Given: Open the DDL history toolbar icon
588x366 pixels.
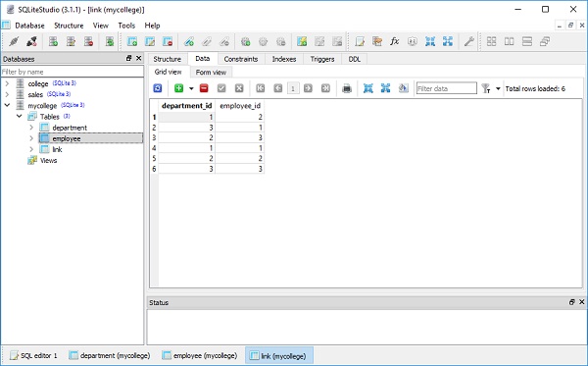Looking at the screenshot, I should pos(377,41).
